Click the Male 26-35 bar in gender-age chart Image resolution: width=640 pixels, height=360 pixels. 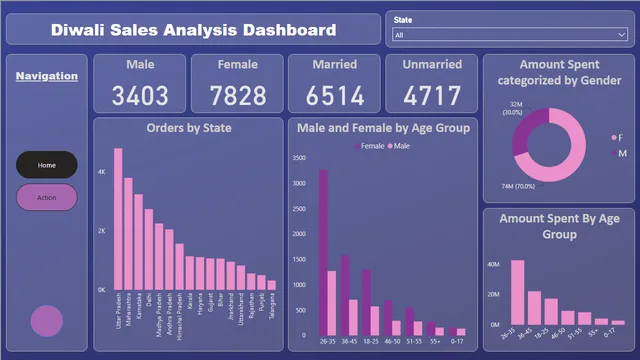[x=332, y=303]
